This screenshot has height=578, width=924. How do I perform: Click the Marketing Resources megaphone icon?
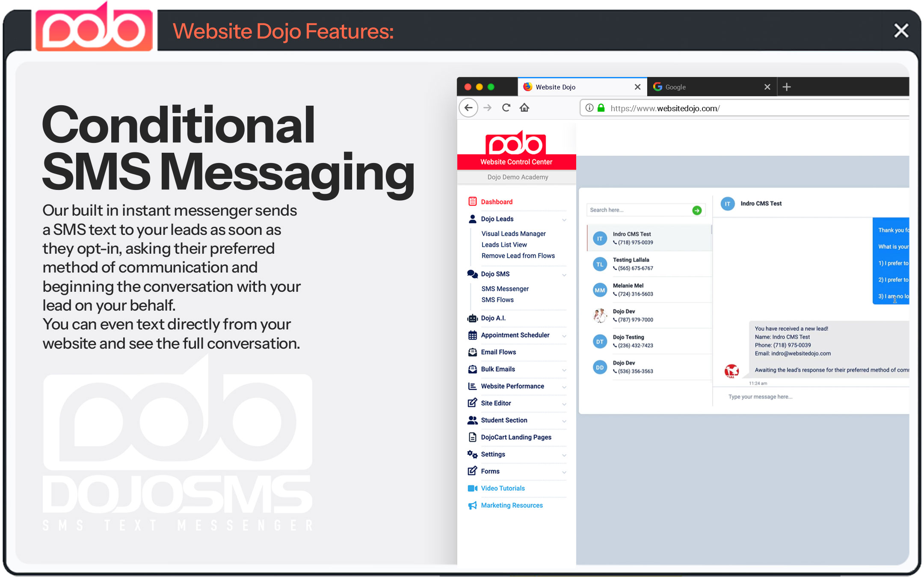(472, 506)
